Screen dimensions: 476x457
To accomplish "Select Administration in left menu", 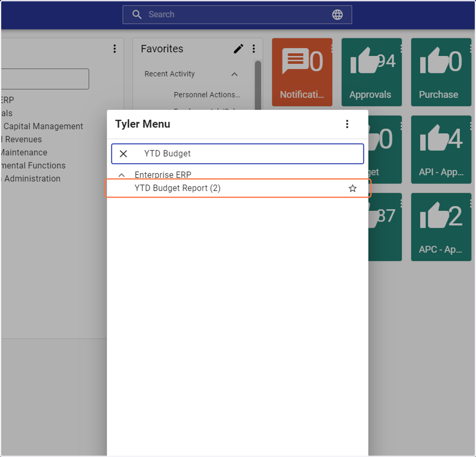I will tap(33, 179).
